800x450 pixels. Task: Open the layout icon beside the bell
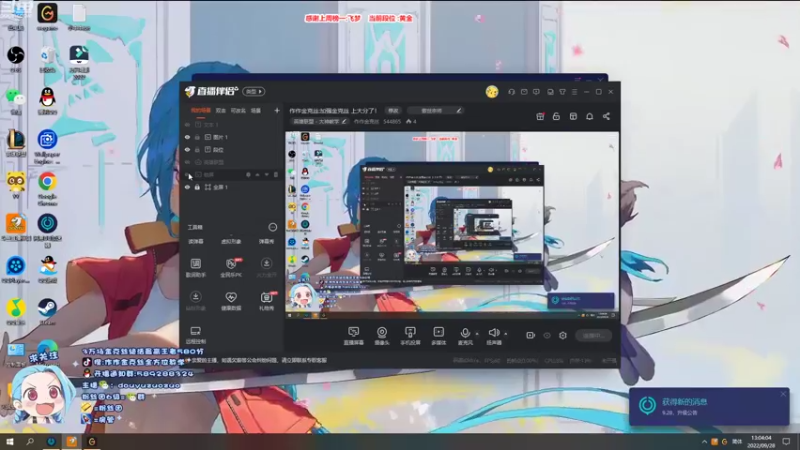[573, 116]
